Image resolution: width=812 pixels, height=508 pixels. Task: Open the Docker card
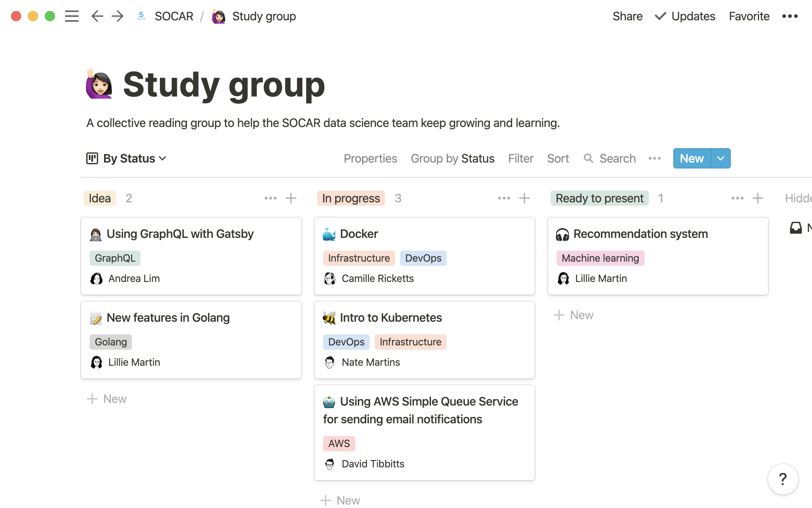pyautogui.click(x=425, y=256)
